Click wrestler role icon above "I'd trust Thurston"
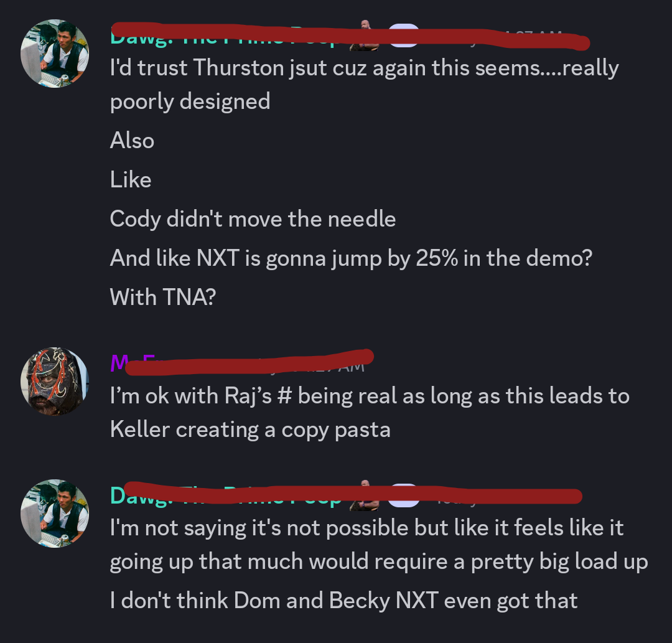672x643 pixels. 364,35
